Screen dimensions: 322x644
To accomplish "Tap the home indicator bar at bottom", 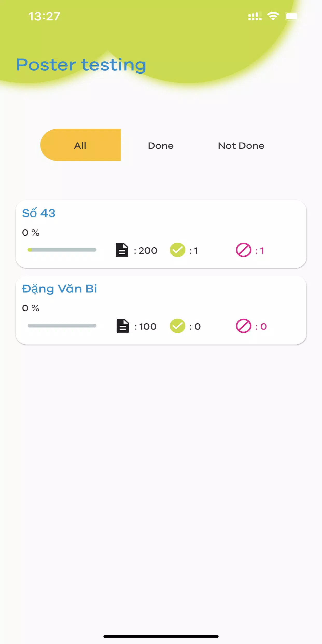I will (161, 636).
